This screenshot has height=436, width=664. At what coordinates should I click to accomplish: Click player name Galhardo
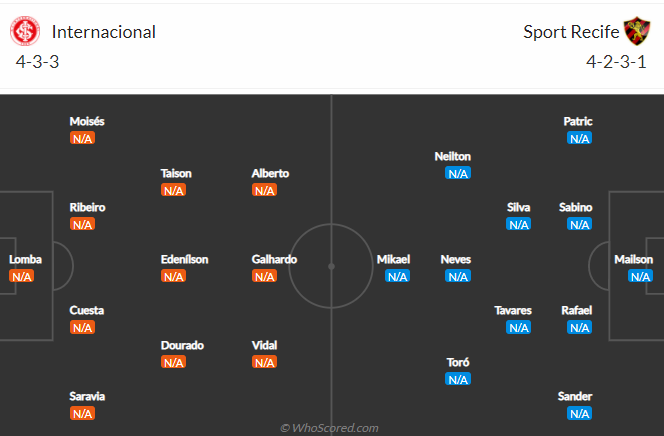[x=274, y=259]
